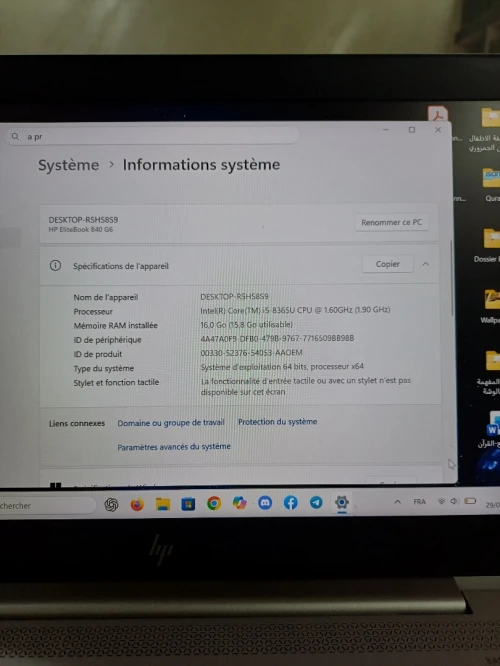Click the Settings window vertical scrollbar
Image resolution: width=500 pixels, height=666 pixels.
point(452,278)
